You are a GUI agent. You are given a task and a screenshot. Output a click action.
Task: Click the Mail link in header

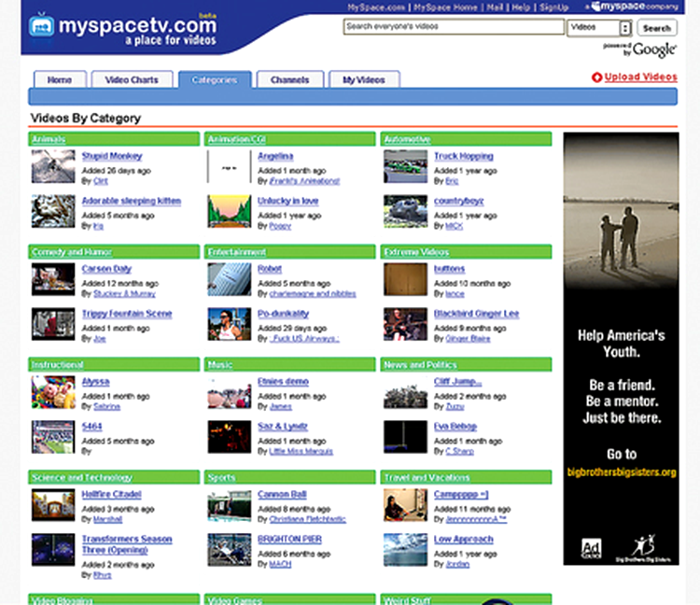(495, 7)
